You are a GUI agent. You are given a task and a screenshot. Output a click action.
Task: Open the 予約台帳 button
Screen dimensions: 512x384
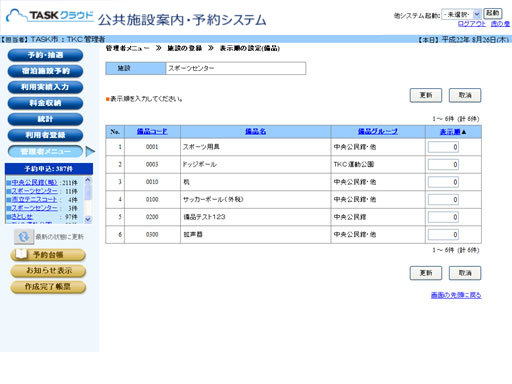48,255
